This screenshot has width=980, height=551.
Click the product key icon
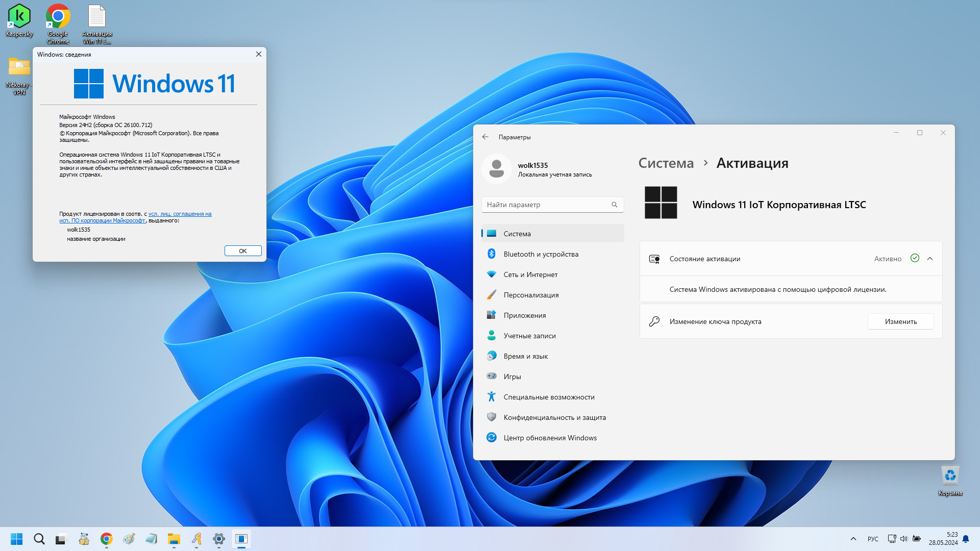[654, 321]
